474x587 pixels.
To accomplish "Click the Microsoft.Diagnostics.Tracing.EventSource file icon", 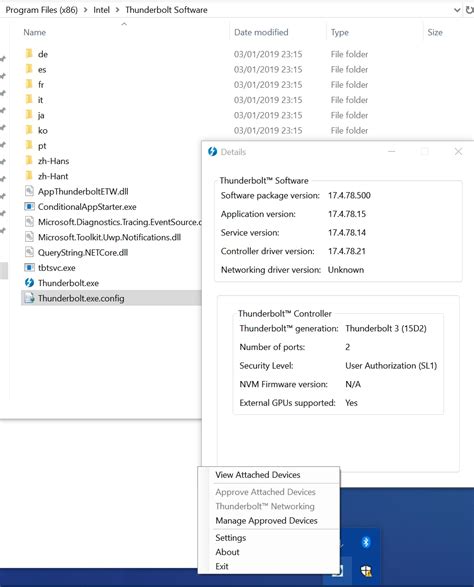I will click(x=29, y=222).
